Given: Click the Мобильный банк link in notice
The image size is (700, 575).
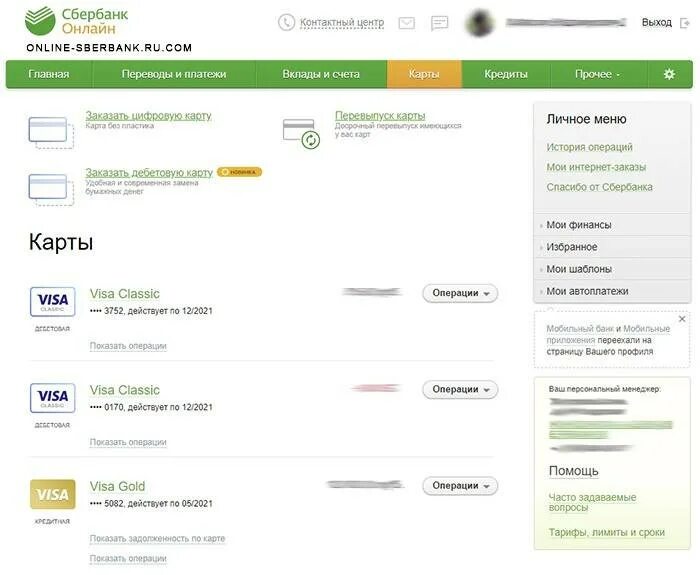Looking at the screenshot, I should (580, 329).
